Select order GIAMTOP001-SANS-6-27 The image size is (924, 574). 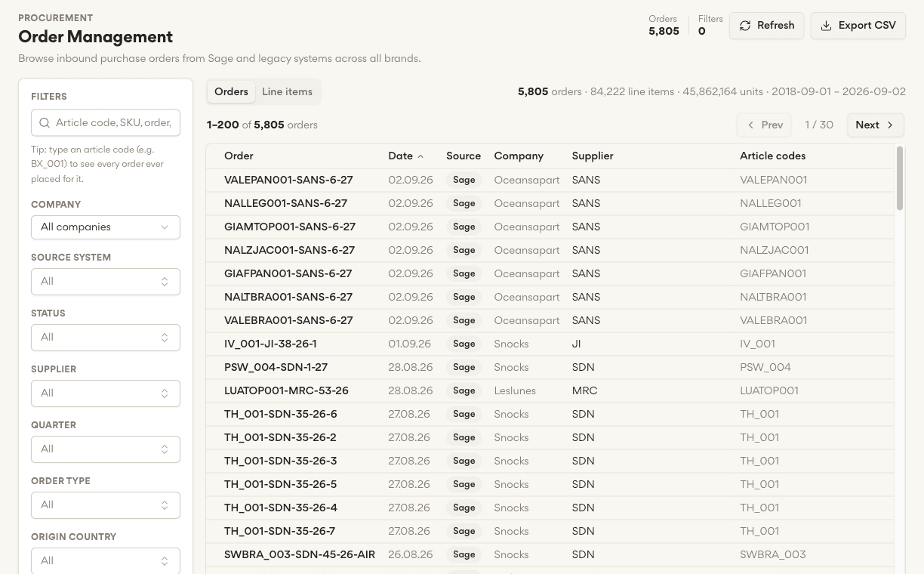tap(290, 227)
